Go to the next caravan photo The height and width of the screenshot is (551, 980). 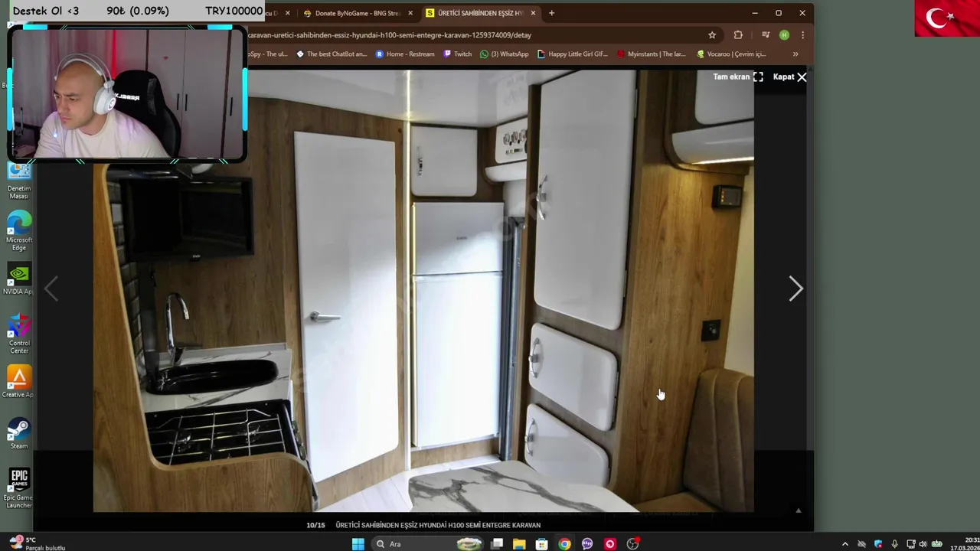tap(795, 289)
